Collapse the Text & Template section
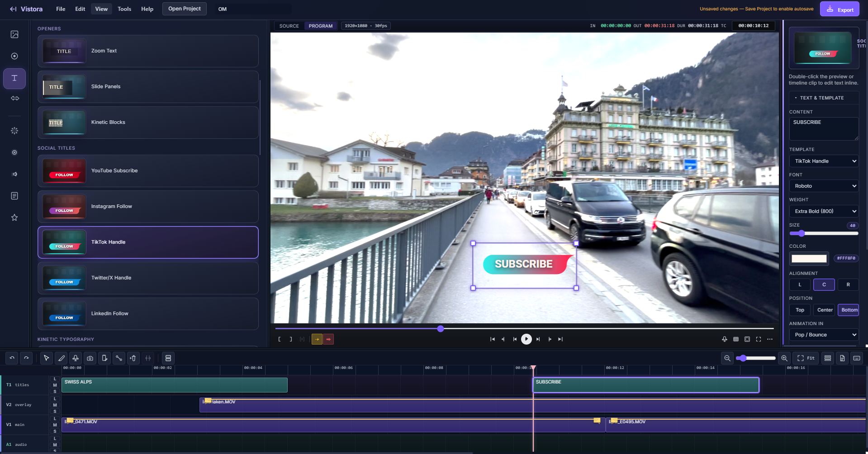This screenshot has height=454, width=868. [824, 98]
